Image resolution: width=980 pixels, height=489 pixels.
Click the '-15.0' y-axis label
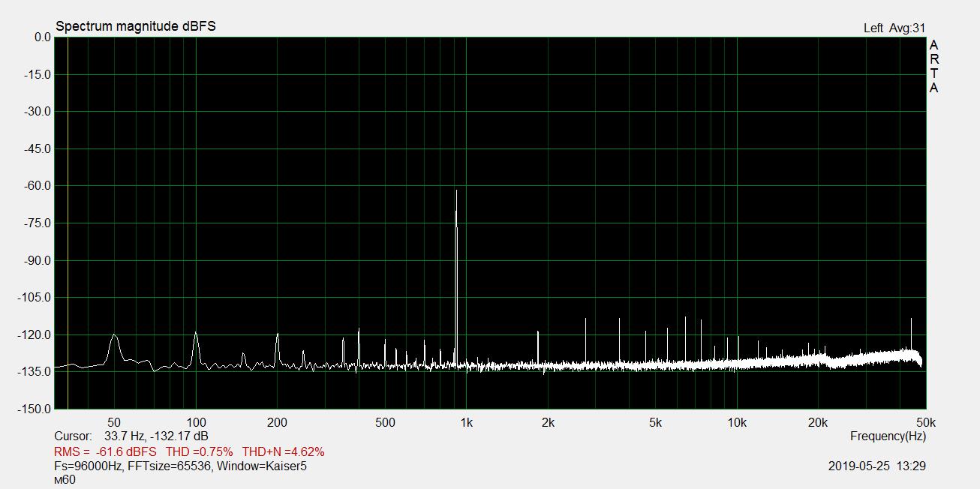pos(36,75)
